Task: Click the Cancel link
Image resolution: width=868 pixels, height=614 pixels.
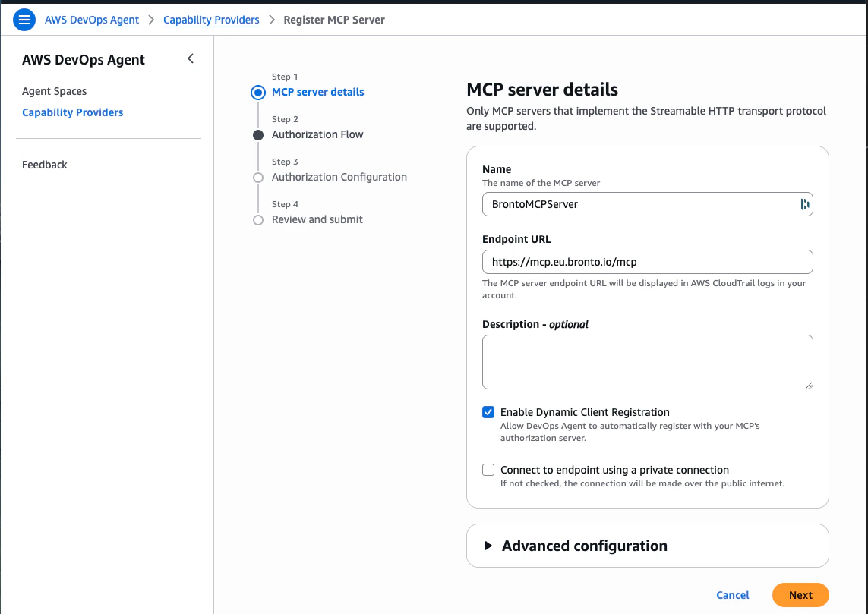Action: coord(732,595)
